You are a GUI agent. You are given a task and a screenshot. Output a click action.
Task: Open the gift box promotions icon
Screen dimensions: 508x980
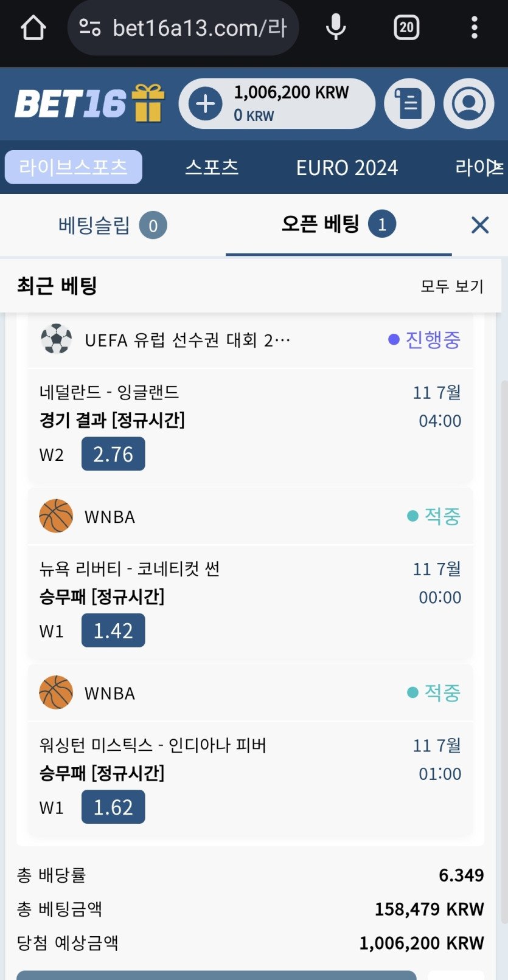(x=149, y=102)
